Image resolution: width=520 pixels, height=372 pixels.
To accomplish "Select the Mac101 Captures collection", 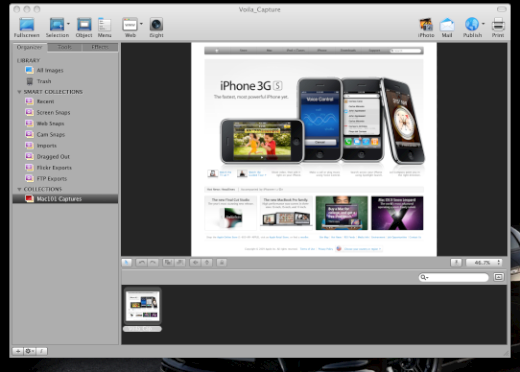I will point(65,199).
